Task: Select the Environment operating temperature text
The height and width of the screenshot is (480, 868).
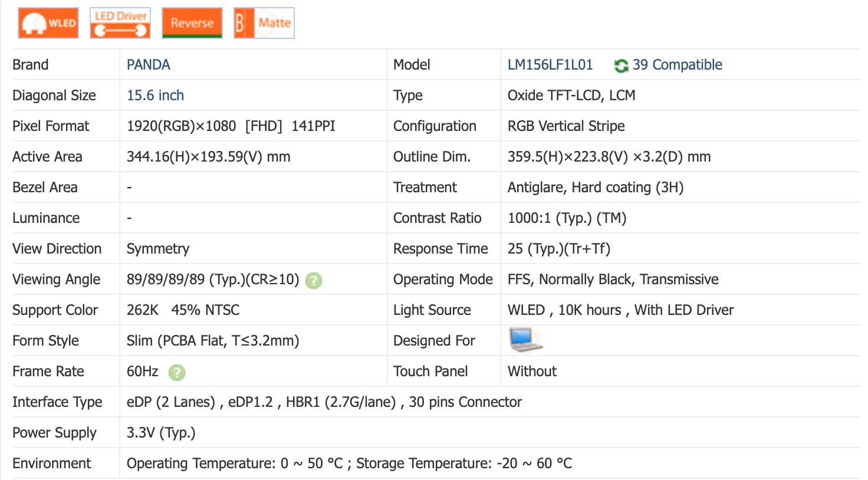Action: click(x=235, y=463)
